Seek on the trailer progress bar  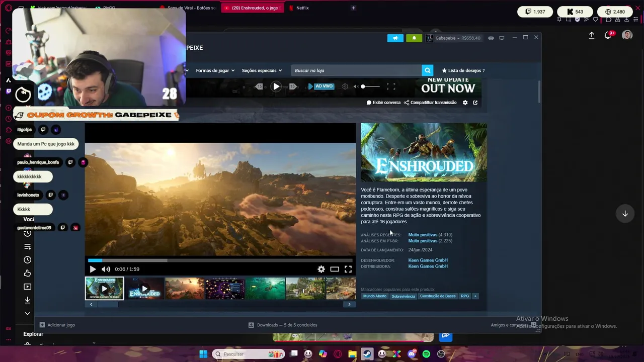(x=220, y=260)
